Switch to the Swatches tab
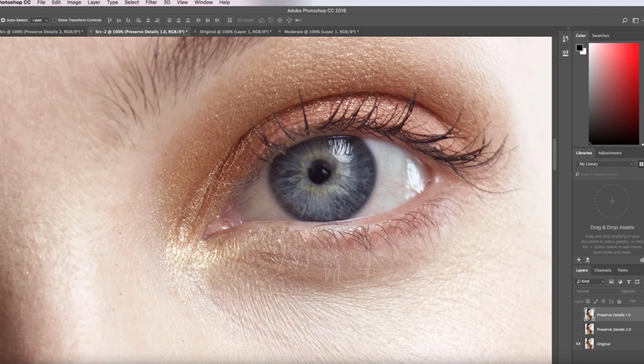Image resolution: width=644 pixels, height=364 pixels. pos(601,36)
